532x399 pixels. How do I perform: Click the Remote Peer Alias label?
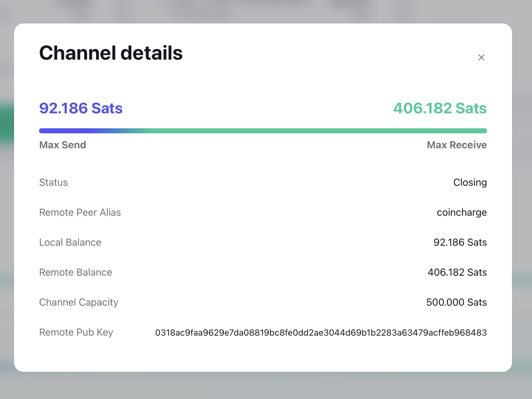[80, 212]
